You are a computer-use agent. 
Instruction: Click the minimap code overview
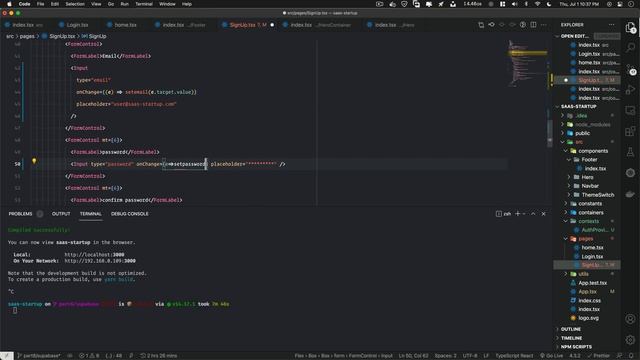(x=527, y=63)
